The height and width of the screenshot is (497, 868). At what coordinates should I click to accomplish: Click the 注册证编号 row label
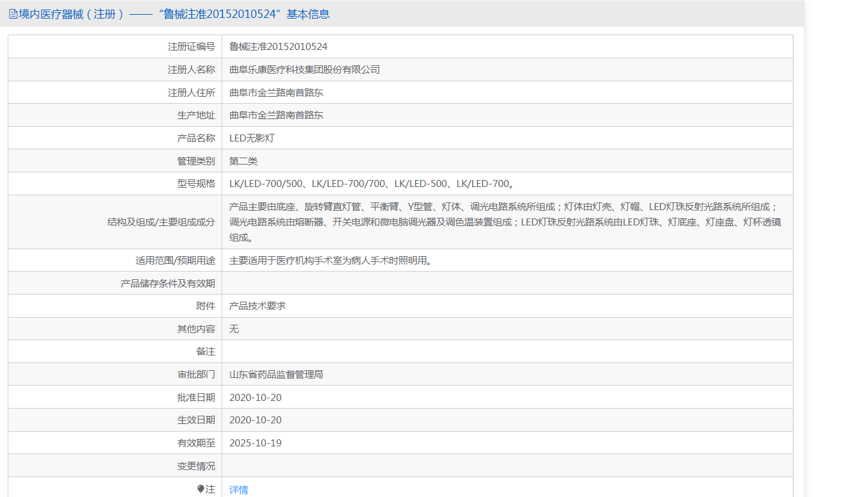(192, 47)
